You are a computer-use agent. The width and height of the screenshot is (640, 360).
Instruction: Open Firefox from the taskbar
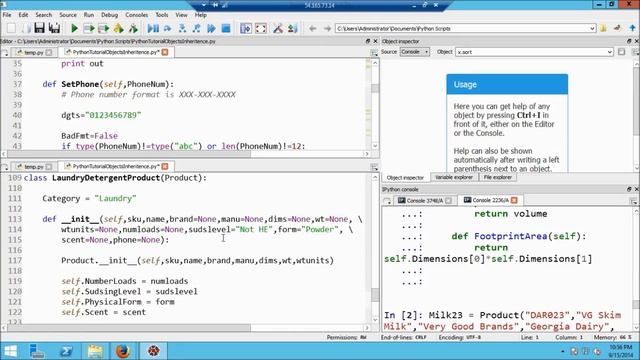(123, 351)
